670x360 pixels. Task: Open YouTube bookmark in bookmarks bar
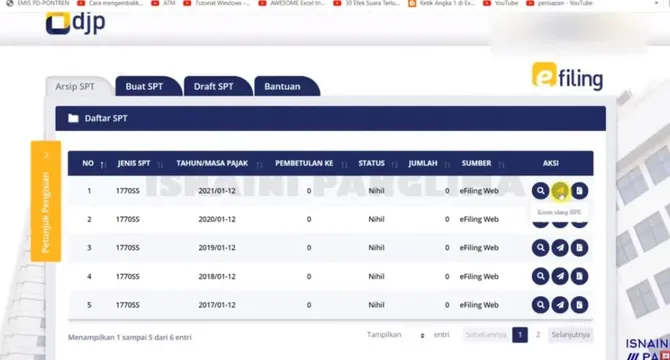pyautogui.click(x=500, y=3)
